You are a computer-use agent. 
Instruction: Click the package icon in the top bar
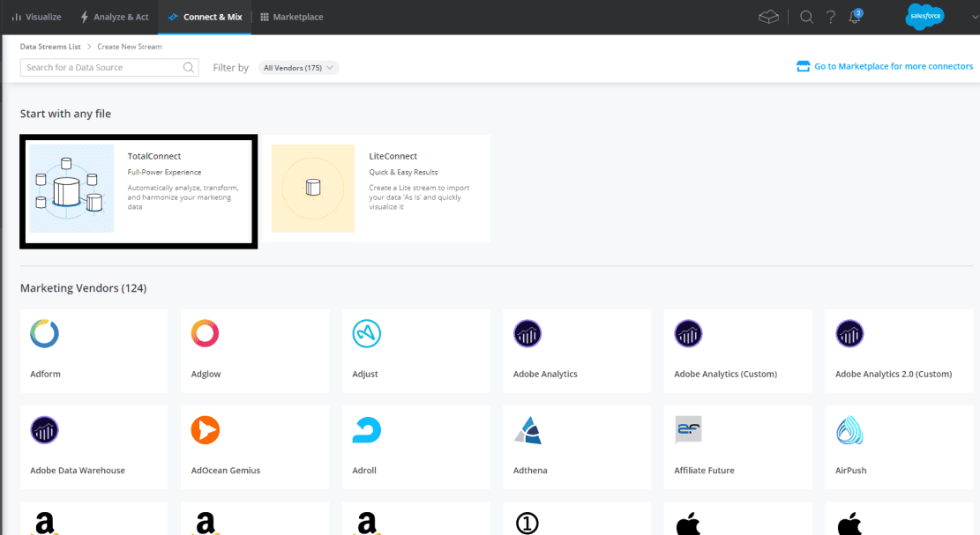click(767, 16)
